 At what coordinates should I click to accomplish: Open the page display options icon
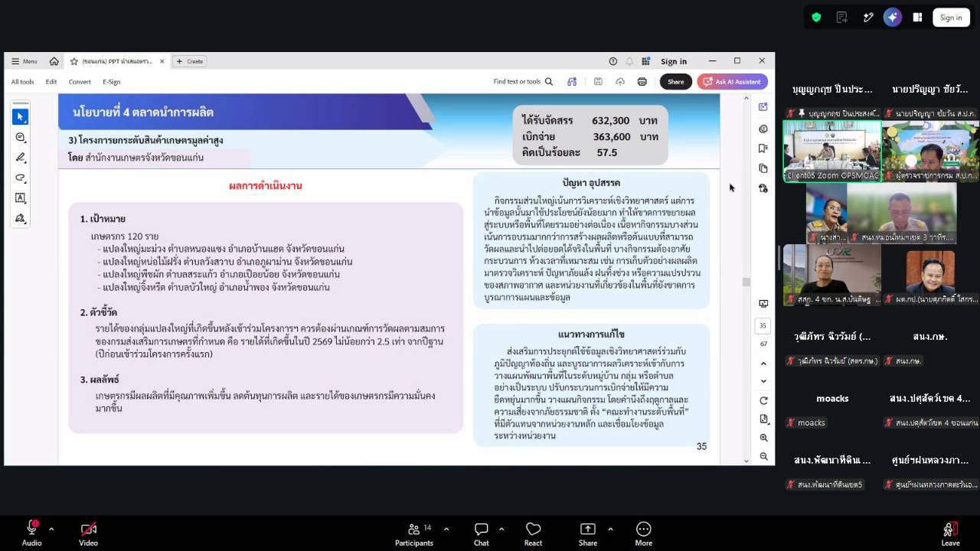point(763,419)
